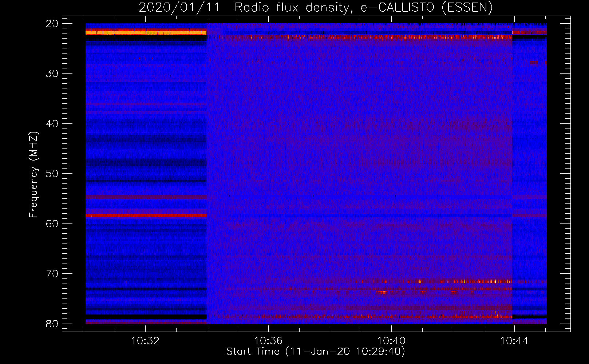Click the plot title 'Radio flux density, e-CALLISTO (ESSEN)'

pyautogui.click(x=363, y=8)
